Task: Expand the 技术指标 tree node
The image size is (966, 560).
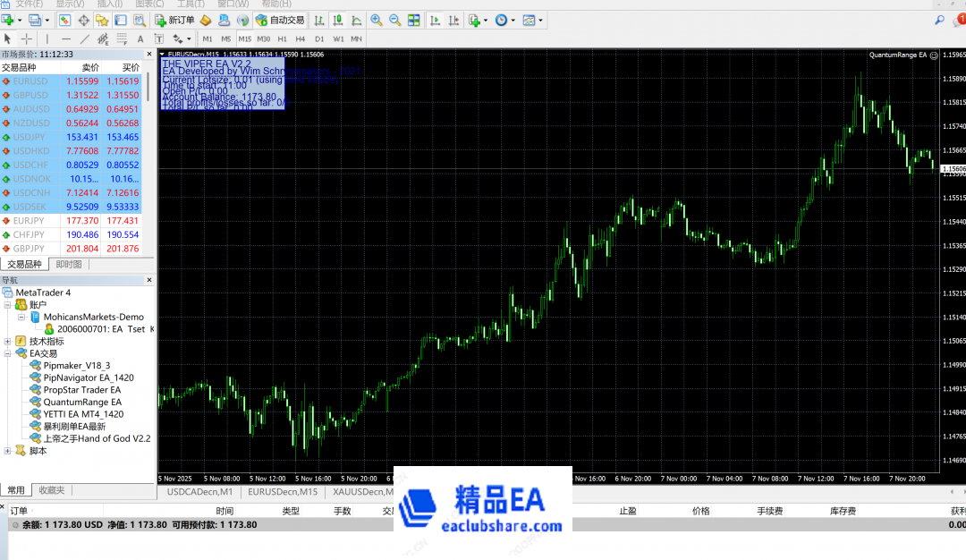Action: pos(8,341)
